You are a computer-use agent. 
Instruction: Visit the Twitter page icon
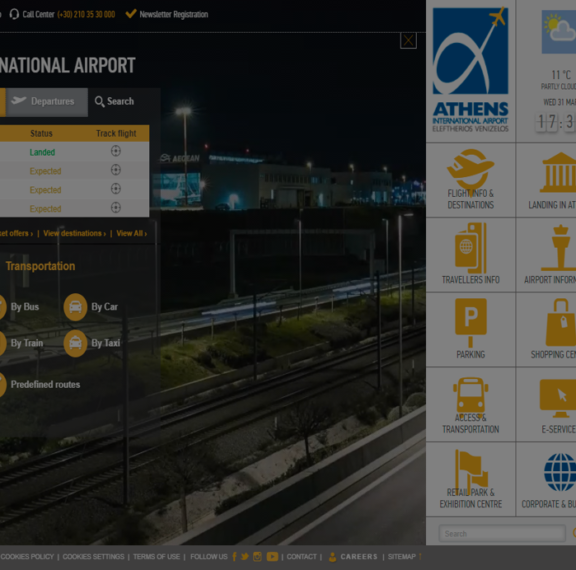coord(245,557)
